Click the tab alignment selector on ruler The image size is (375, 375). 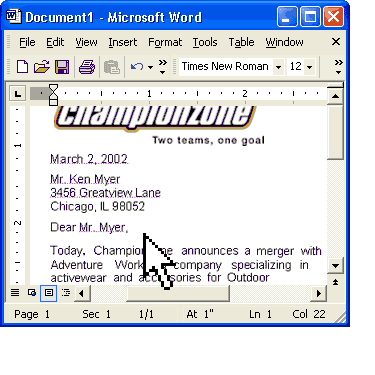(x=17, y=94)
